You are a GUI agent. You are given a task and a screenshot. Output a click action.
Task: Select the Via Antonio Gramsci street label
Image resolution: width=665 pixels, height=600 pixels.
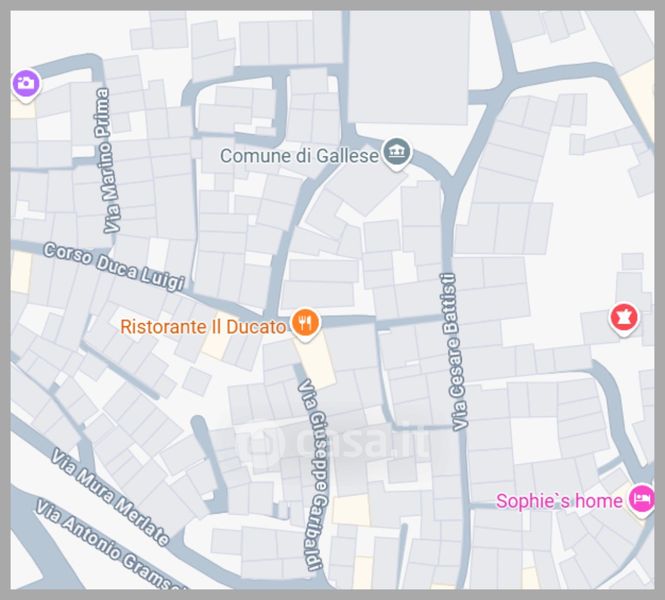point(111,547)
